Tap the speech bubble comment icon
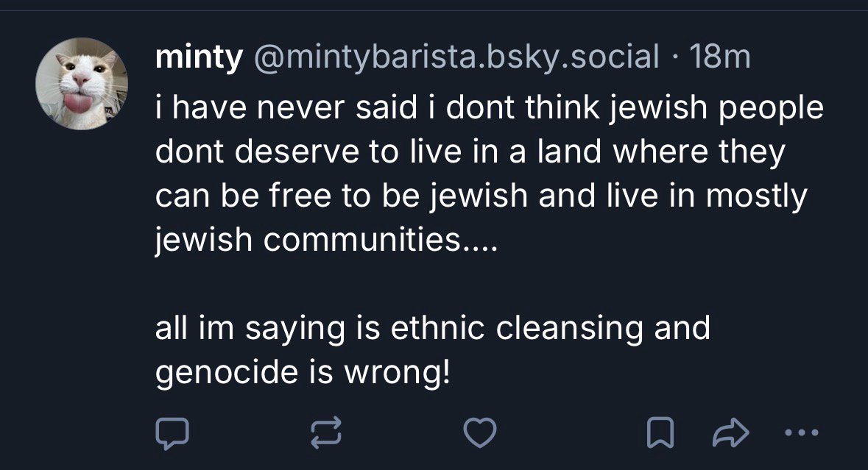 [172, 434]
